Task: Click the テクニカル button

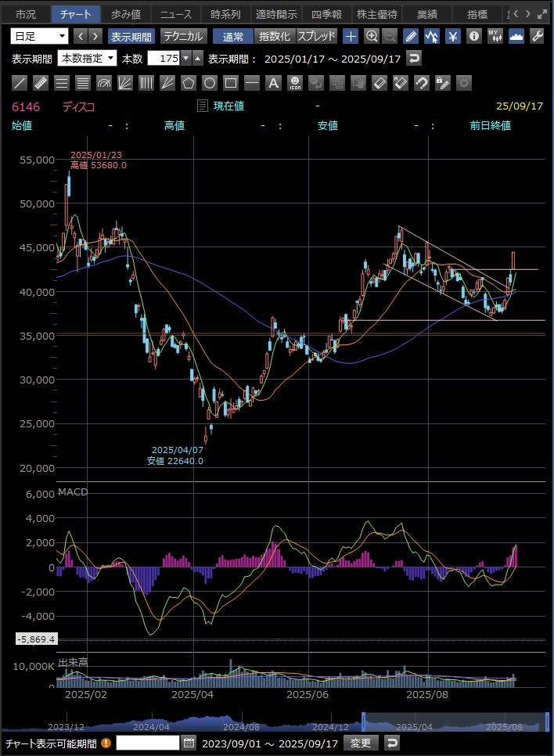Action: pyautogui.click(x=183, y=36)
